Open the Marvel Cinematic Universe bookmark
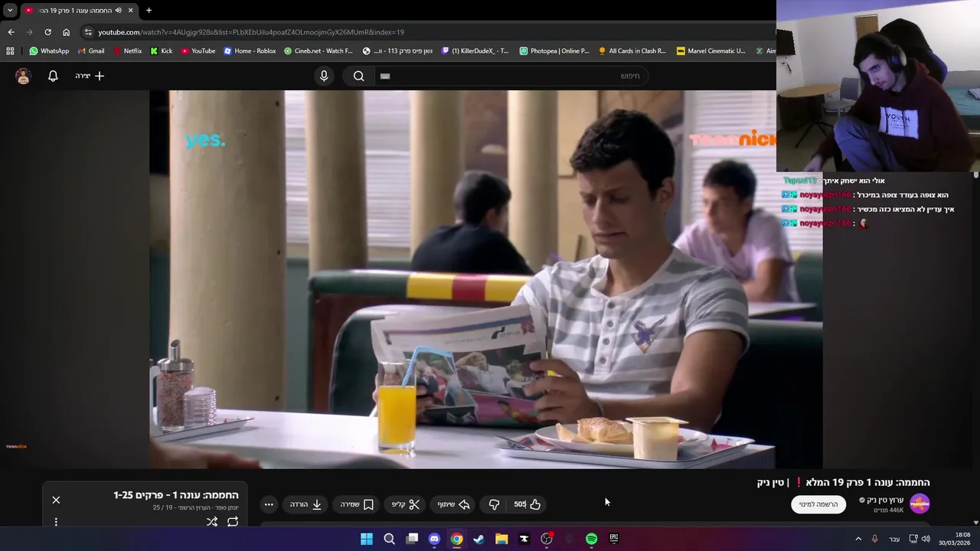 pyautogui.click(x=711, y=51)
